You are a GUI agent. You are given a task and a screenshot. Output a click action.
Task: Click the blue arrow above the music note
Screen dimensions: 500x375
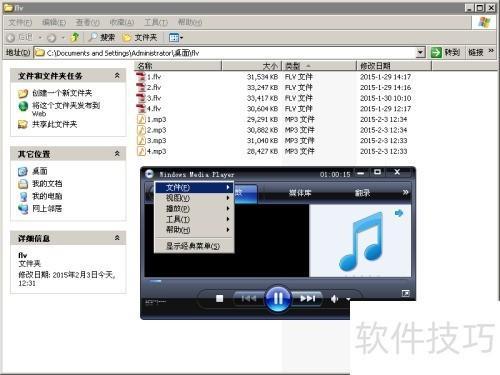pos(399,213)
